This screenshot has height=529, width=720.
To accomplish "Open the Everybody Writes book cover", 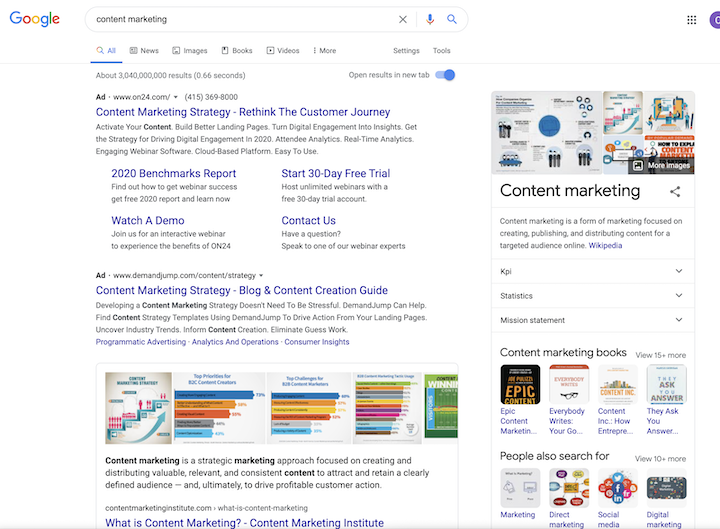I will (569, 384).
